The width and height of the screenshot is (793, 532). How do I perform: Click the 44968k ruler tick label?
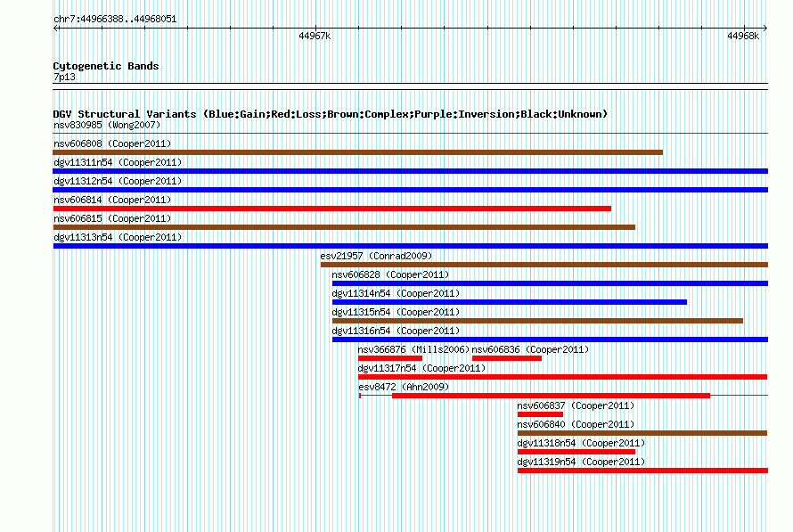pos(743,36)
